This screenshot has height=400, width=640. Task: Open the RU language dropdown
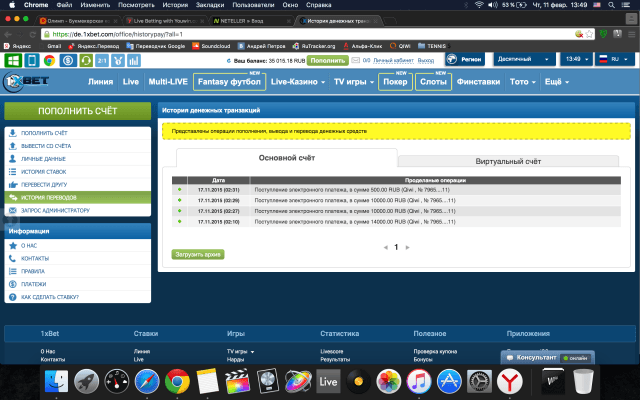tap(615, 59)
